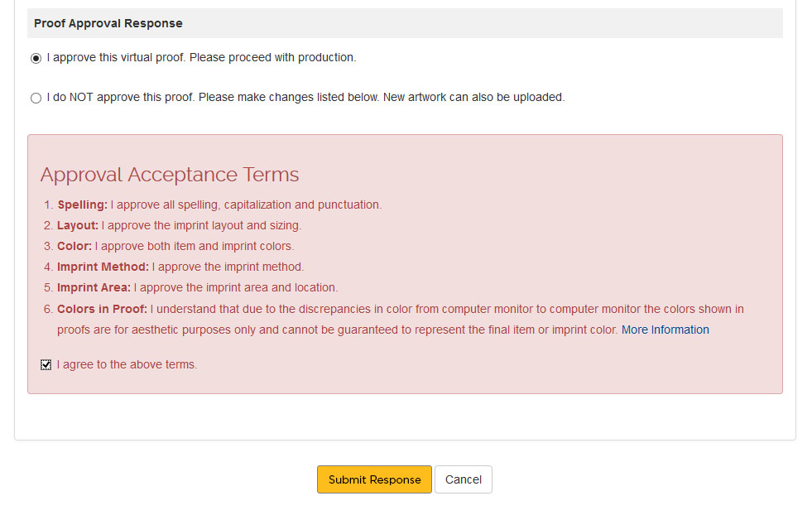The width and height of the screenshot is (812, 520).
Task: Click the Cancel button
Action: click(x=463, y=479)
